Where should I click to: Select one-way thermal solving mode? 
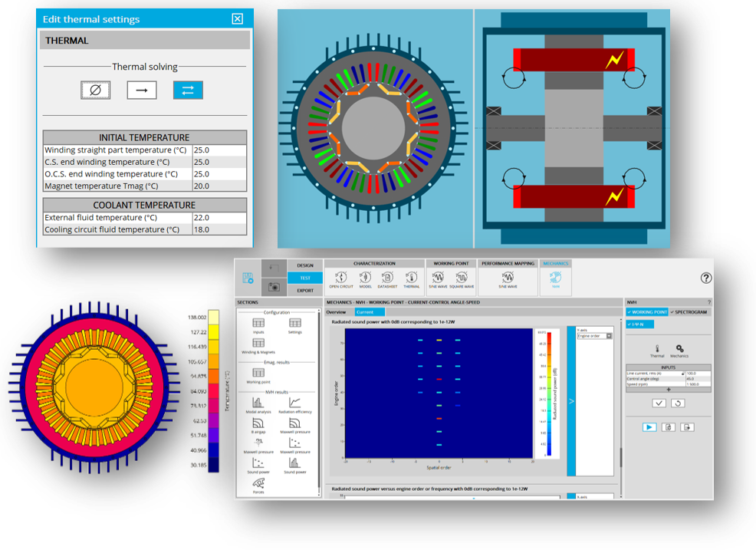click(x=142, y=91)
